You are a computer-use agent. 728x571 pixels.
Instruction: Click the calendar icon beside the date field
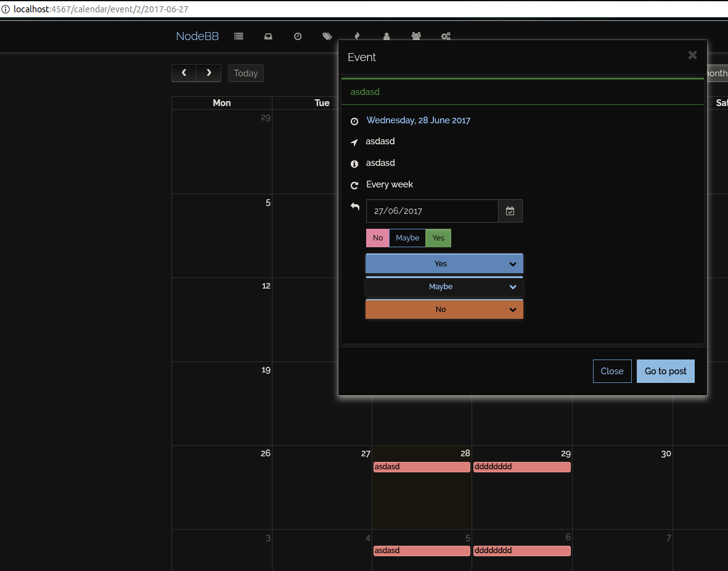tap(510, 211)
